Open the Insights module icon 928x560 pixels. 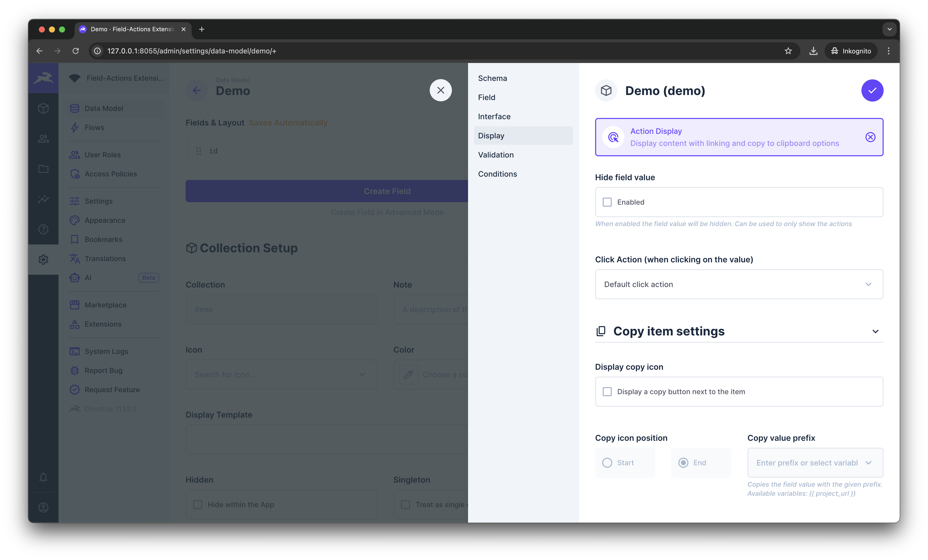coord(43,199)
